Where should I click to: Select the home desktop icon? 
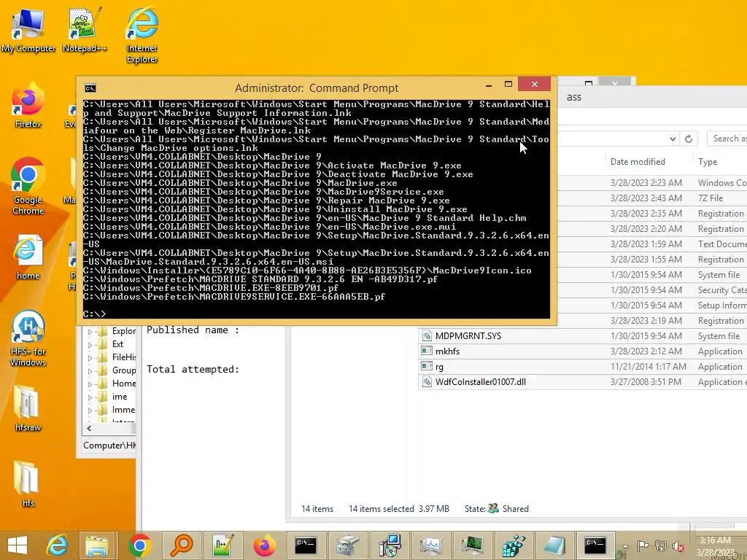[x=28, y=257]
